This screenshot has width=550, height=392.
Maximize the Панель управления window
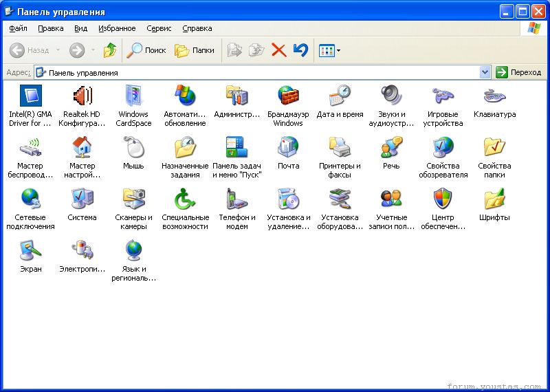(x=522, y=12)
